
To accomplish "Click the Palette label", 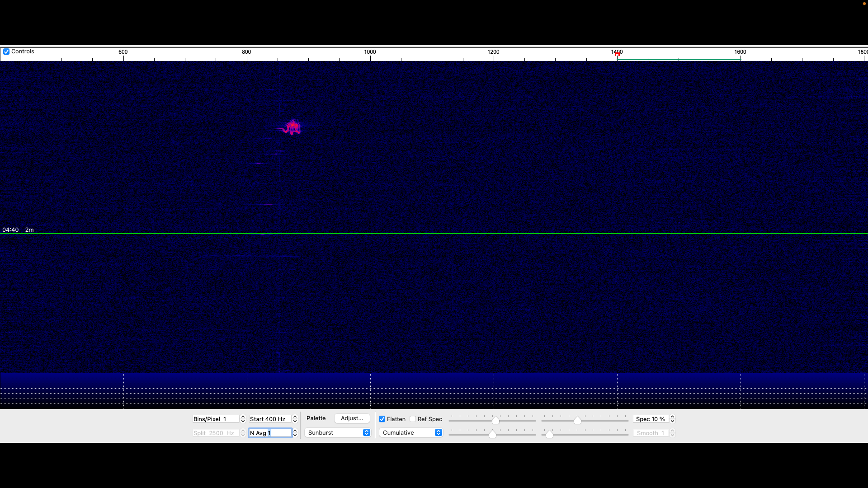I will pos(316,418).
